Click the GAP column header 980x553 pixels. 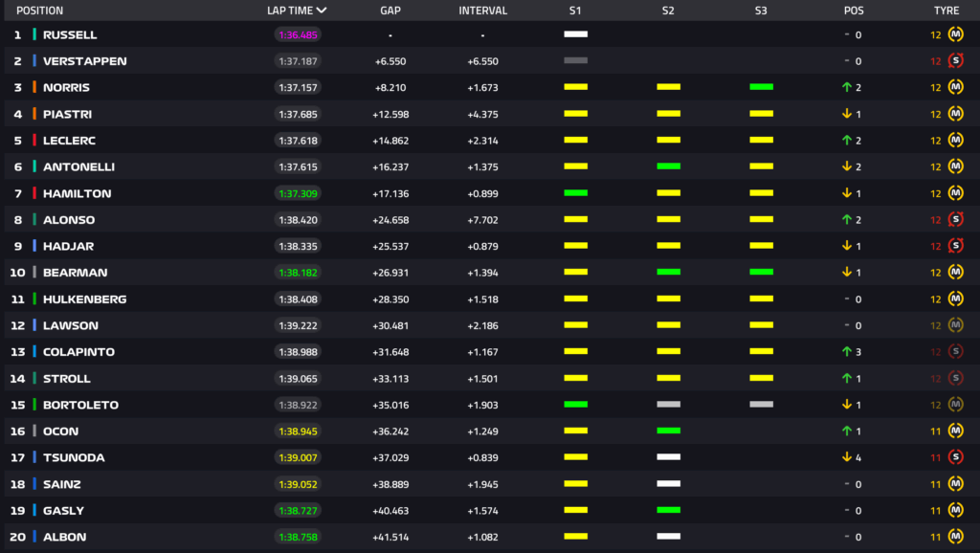[x=390, y=11]
